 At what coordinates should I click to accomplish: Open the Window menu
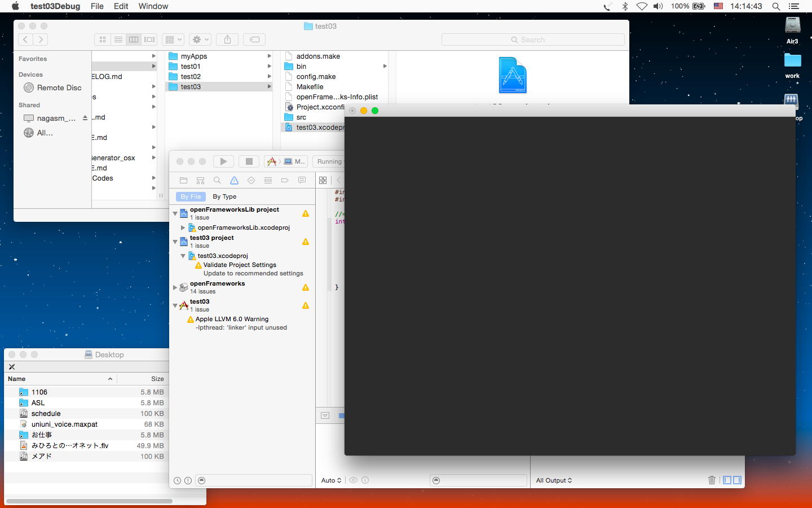pos(153,6)
